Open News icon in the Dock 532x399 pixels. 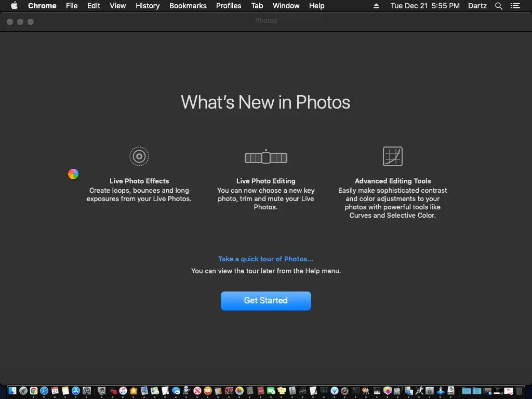[x=197, y=391]
